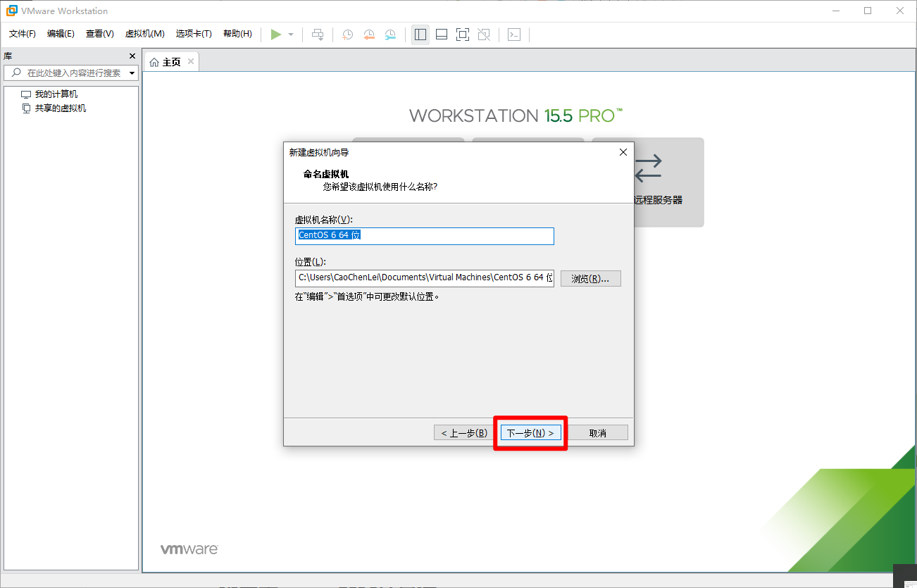Open the 选项卡(T) menu
Image resolution: width=917 pixels, height=588 pixels.
(194, 34)
